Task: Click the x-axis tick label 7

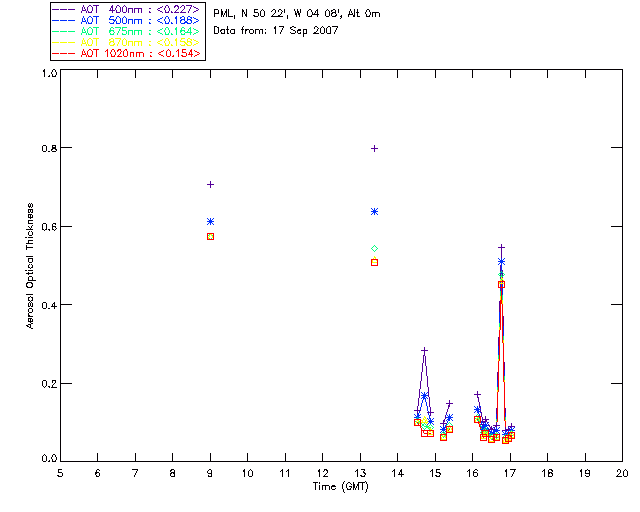Action: click(x=135, y=473)
